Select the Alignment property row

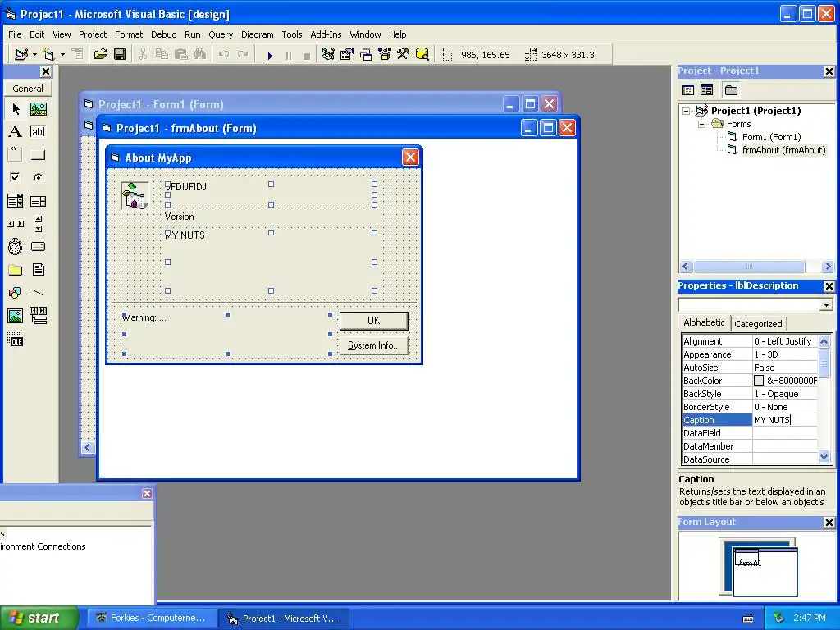point(750,341)
